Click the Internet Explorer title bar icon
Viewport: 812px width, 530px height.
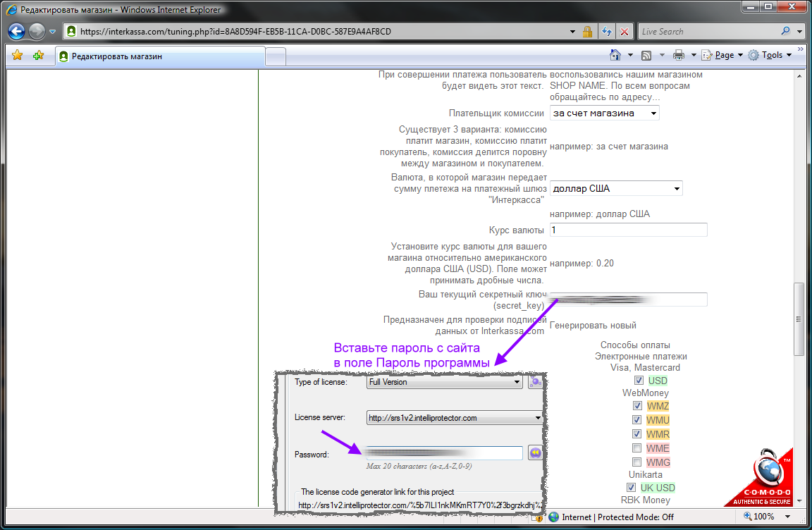click(x=11, y=10)
